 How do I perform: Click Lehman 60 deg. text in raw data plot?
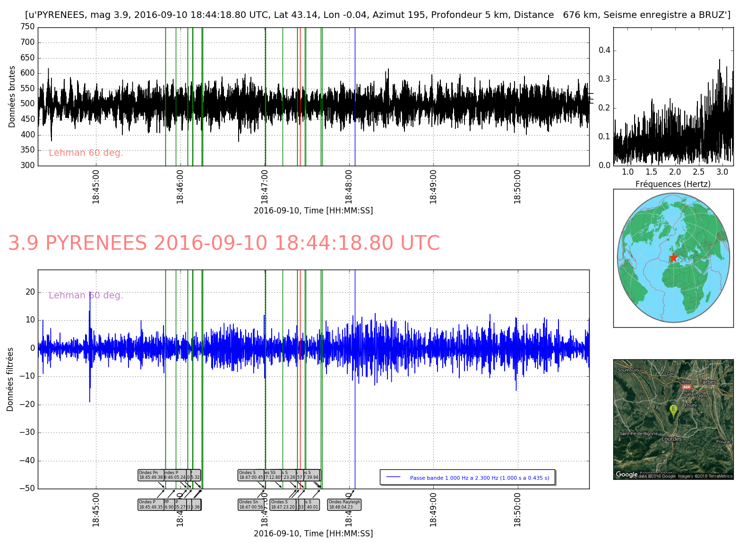pos(86,153)
